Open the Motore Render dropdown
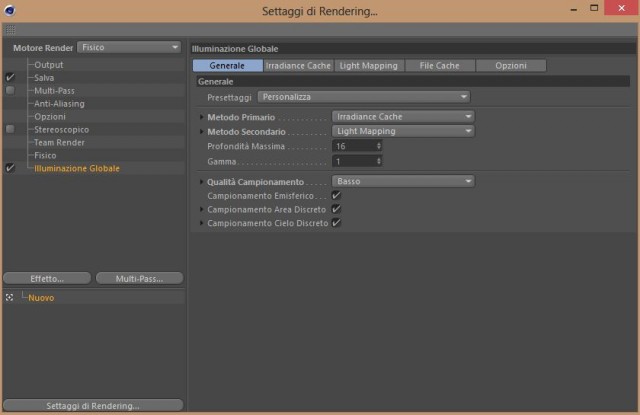This screenshot has width=640, height=415. pos(129,47)
